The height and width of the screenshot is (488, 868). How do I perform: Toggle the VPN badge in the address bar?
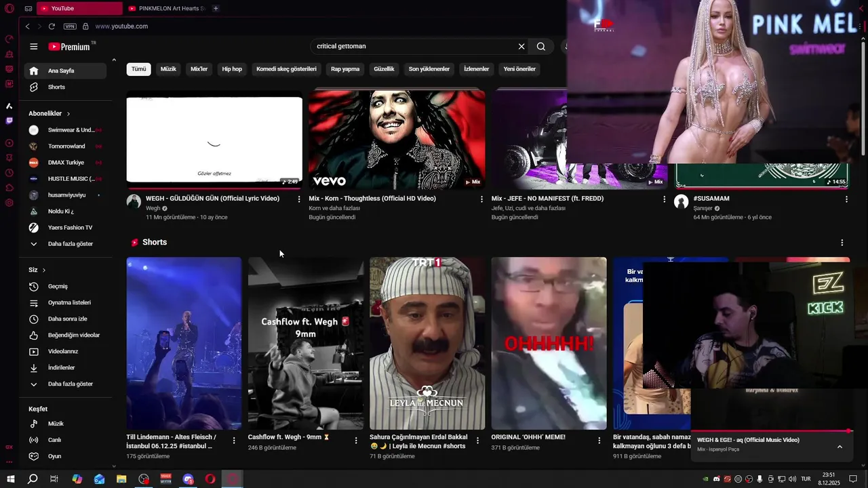pyautogui.click(x=70, y=26)
